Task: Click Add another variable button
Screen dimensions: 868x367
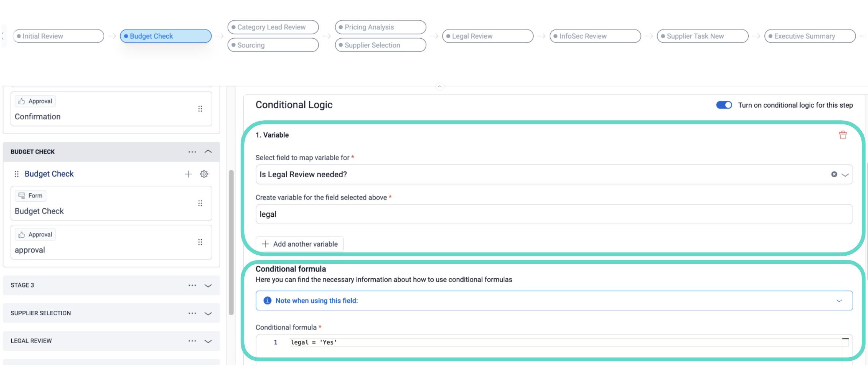Action: click(x=300, y=244)
